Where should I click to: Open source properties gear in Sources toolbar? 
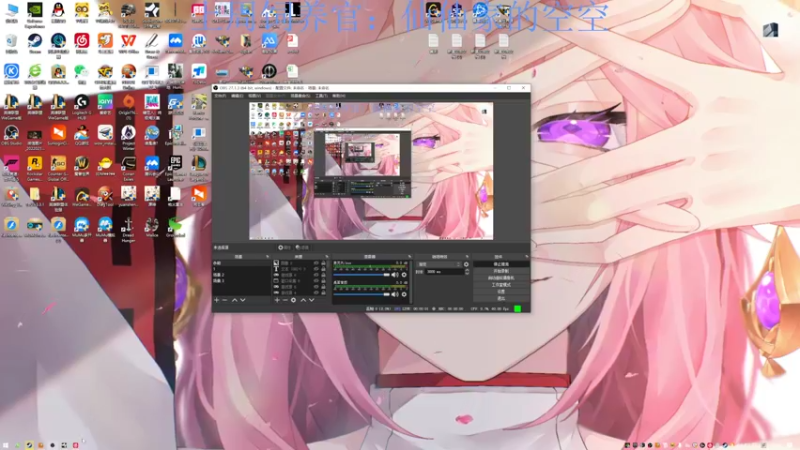pos(293,300)
